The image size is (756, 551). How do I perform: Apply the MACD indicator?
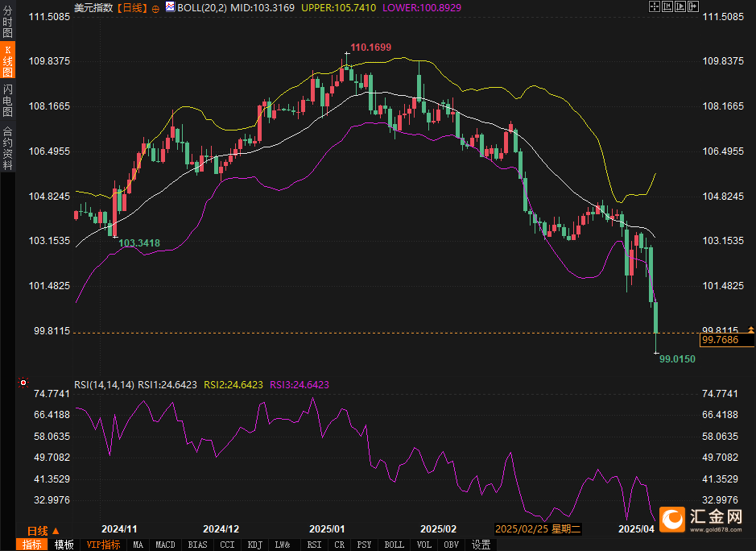[x=165, y=545]
